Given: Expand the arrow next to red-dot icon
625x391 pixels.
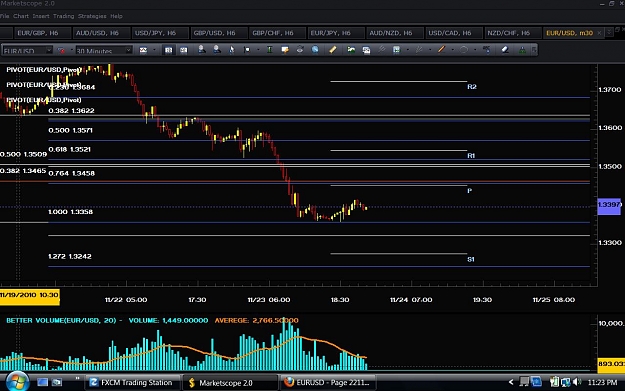Looking at the screenshot, I should click(x=72, y=50).
